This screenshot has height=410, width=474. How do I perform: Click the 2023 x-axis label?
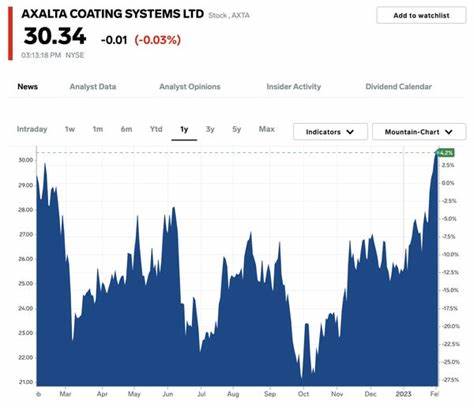click(403, 394)
